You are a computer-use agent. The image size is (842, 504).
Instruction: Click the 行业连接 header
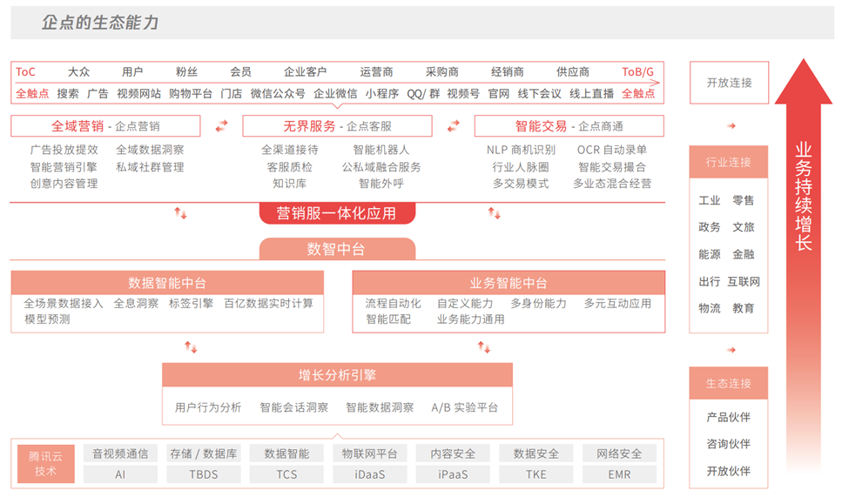729,163
